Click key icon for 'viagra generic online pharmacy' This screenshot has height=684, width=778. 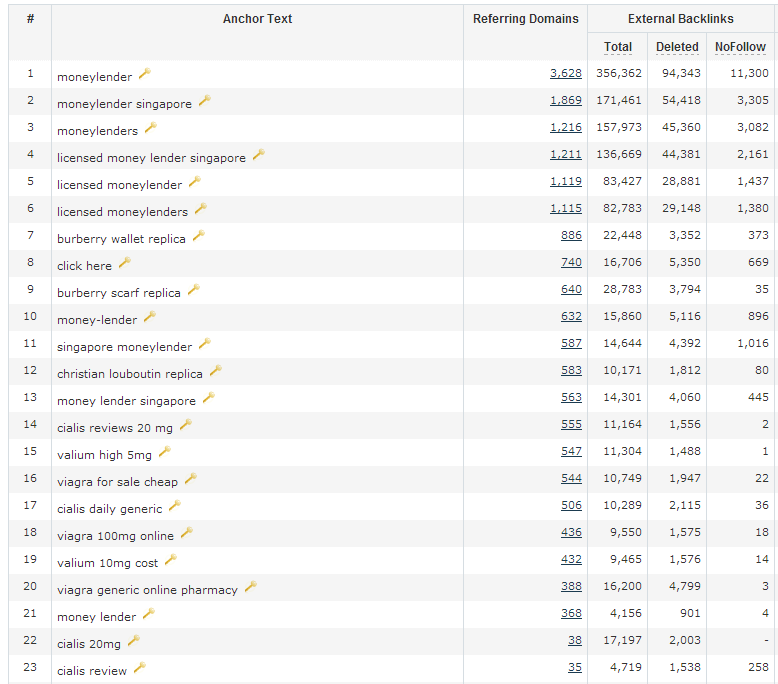[251, 587]
